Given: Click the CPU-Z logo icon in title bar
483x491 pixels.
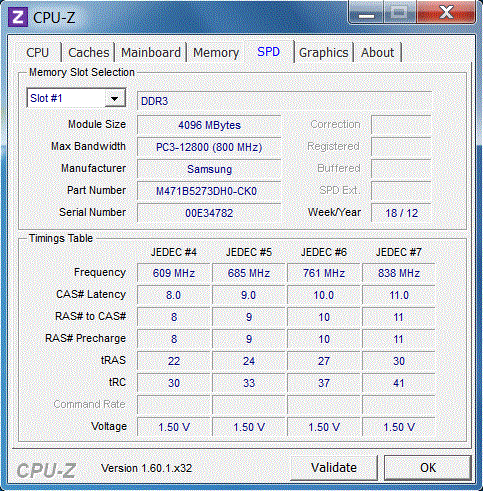Looking at the screenshot, I should tap(17, 17).
